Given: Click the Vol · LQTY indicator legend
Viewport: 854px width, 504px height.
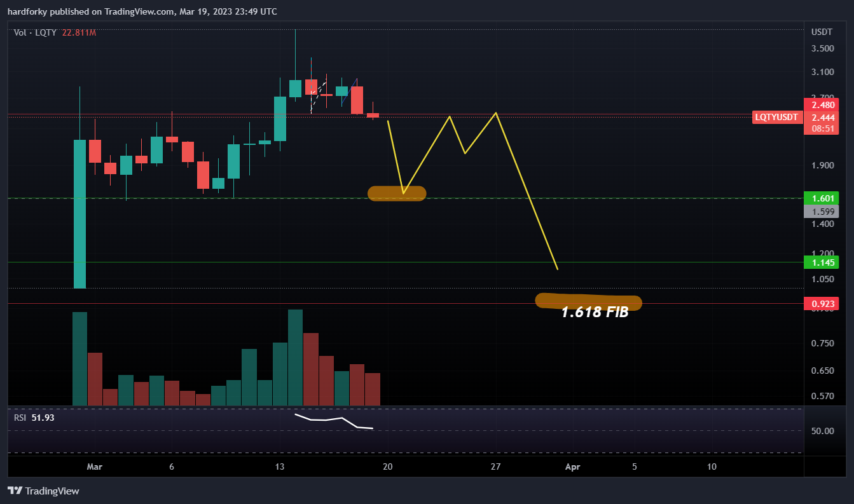Looking at the screenshot, I should (x=36, y=32).
